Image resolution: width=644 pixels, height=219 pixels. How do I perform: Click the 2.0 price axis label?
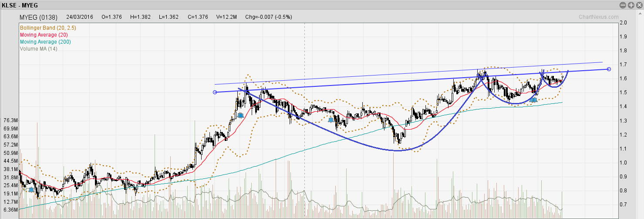coord(623,23)
